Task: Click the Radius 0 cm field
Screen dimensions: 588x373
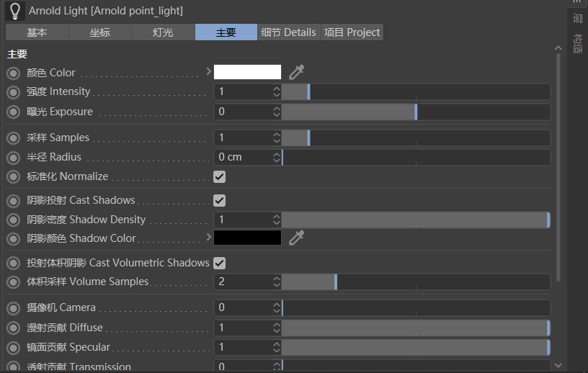Action: pos(244,157)
